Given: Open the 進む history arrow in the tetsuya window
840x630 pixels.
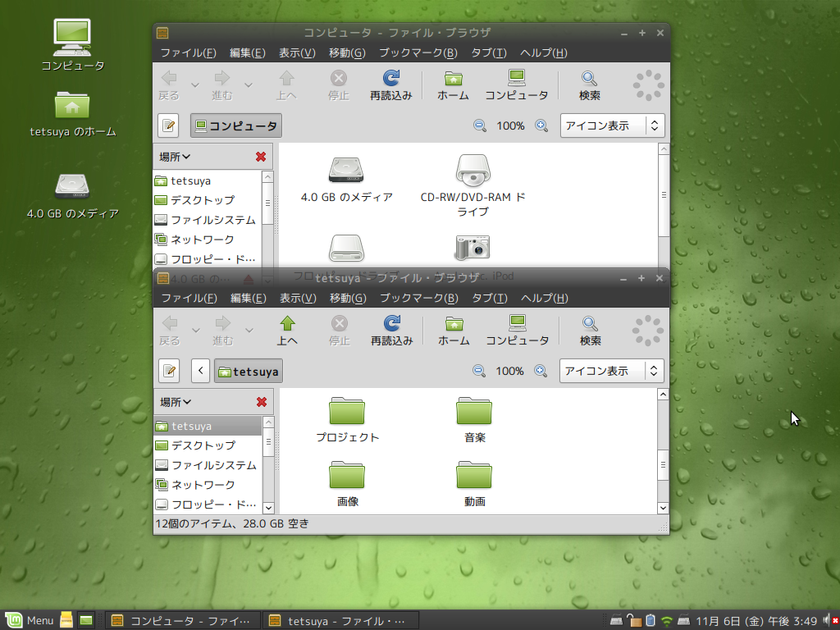Looking at the screenshot, I should click(x=249, y=330).
